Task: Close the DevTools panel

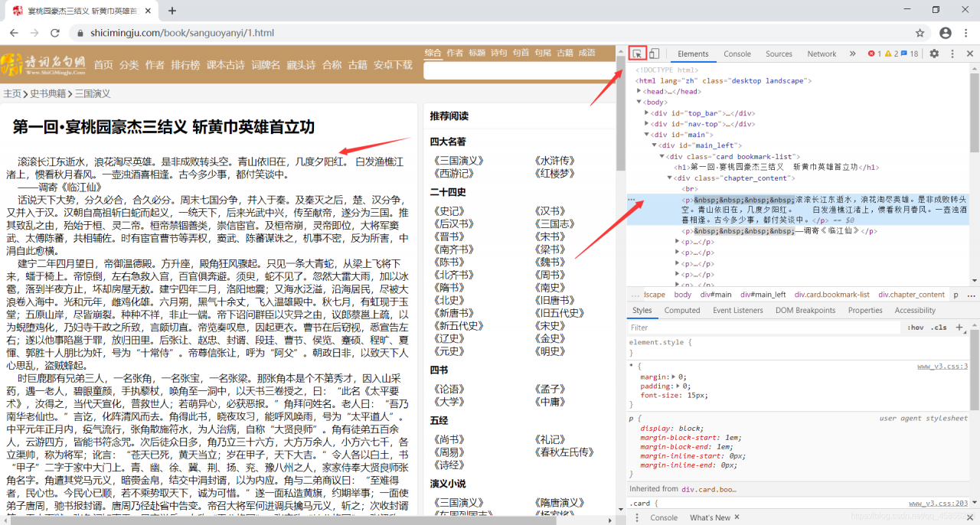Action: coord(970,54)
